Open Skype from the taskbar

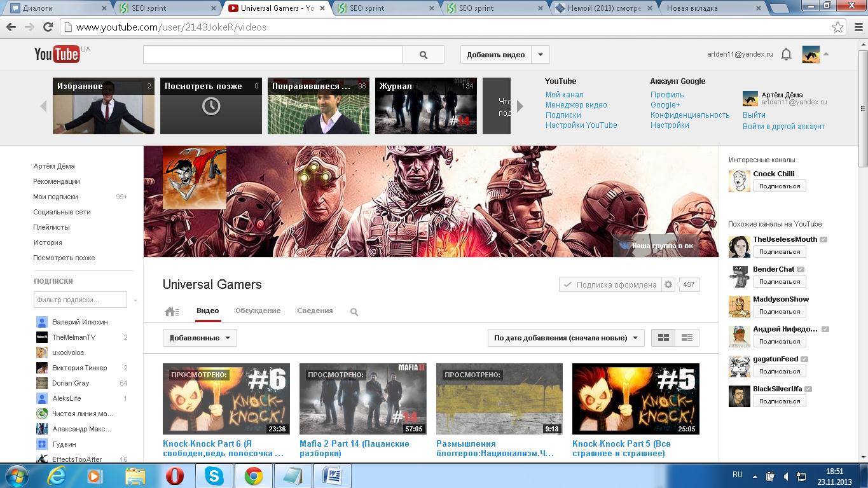[x=214, y=476]
